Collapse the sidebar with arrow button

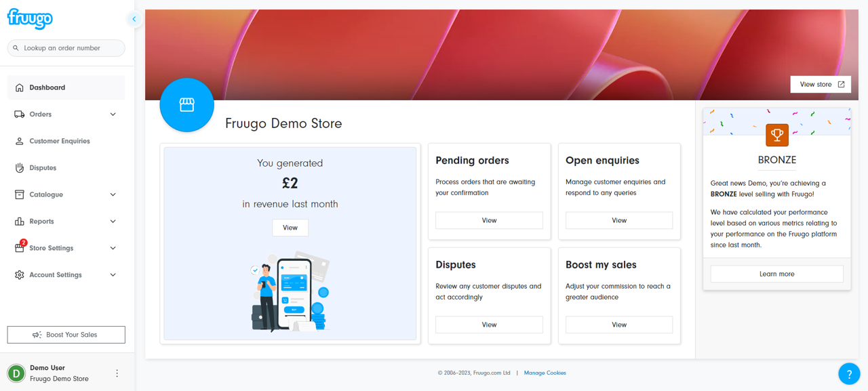pyautogui.click(x=134, y=19)
